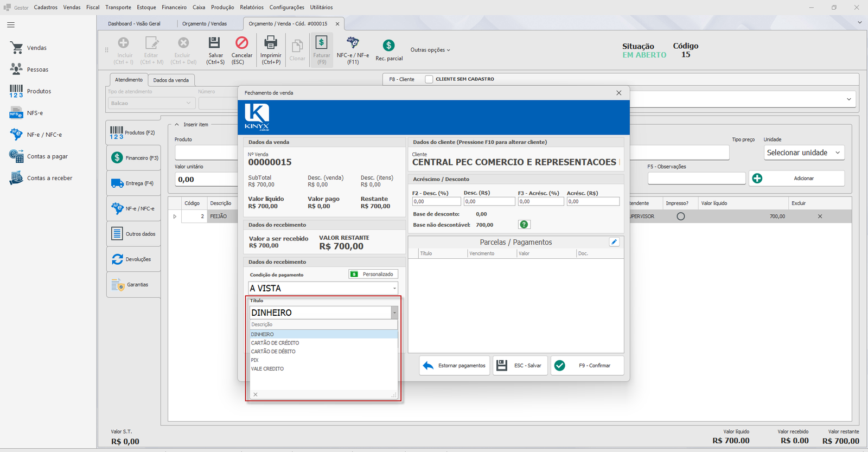Open the Selecionar unidade dropdown
868x452 pixels.
[x=804, y=152]
